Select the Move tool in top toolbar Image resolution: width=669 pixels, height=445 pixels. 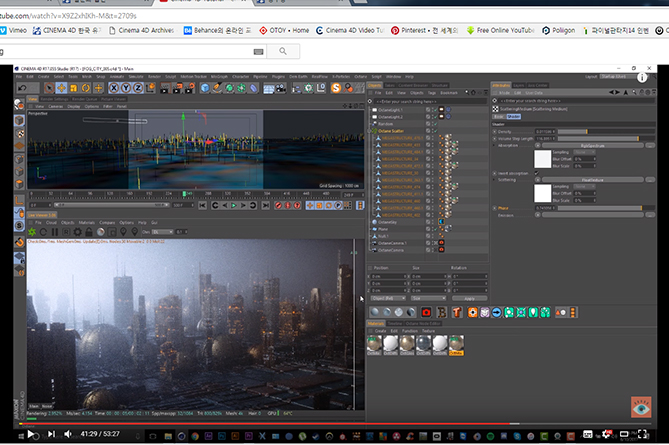click(61, 88)
